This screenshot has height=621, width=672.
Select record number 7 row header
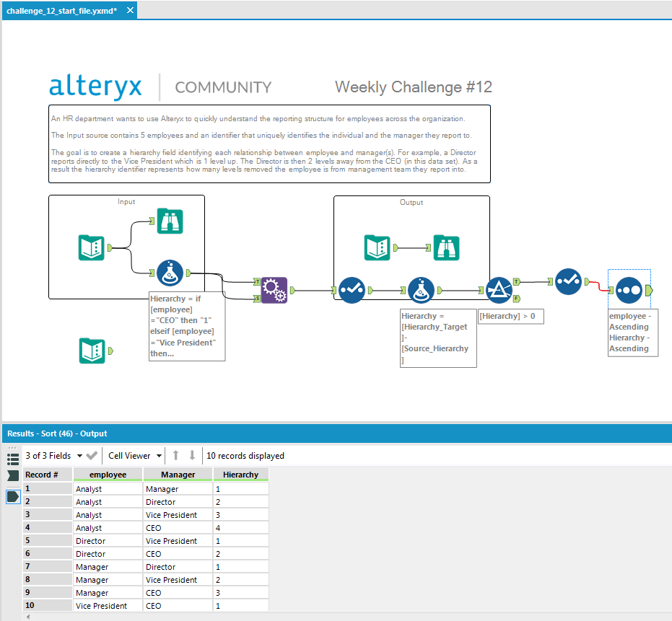coord(47,567)
